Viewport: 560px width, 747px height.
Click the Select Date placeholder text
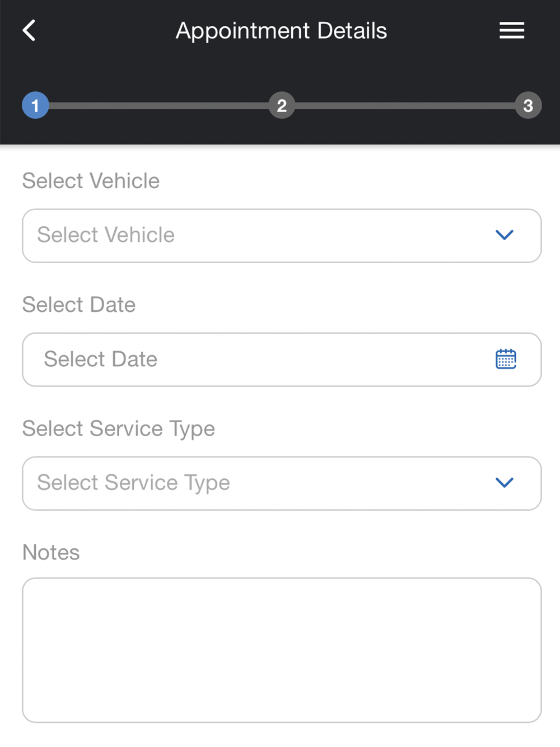pyautogui.click(x=101, y=359)
